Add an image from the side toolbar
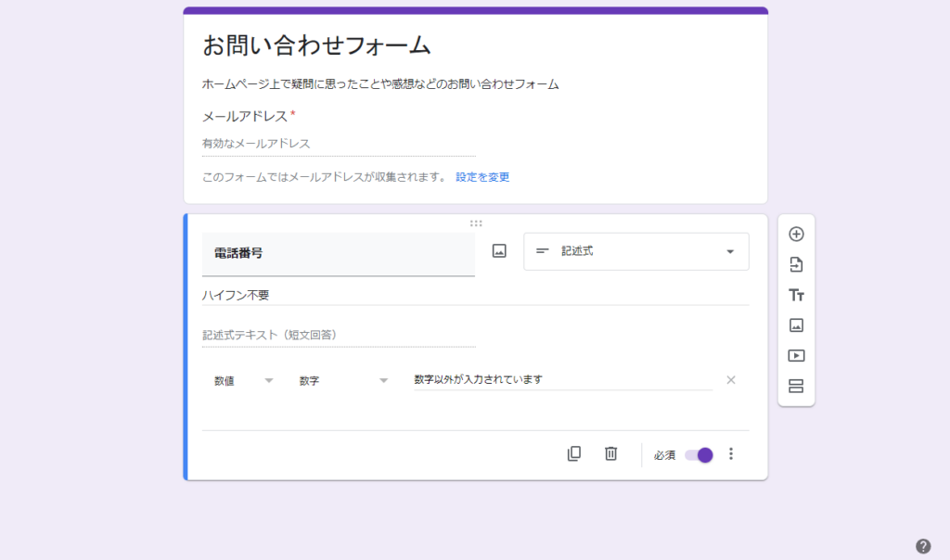This screenshot has width=950, height=560. click(796, 325)
